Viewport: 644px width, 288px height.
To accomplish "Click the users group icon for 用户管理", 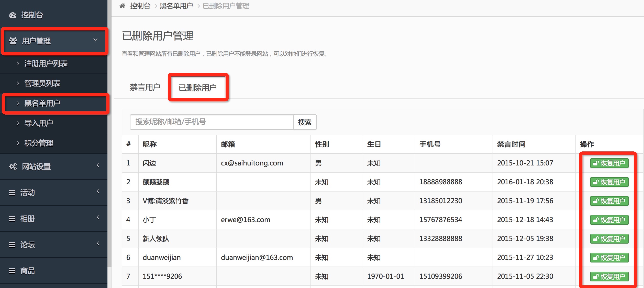I will pos(13,41).
